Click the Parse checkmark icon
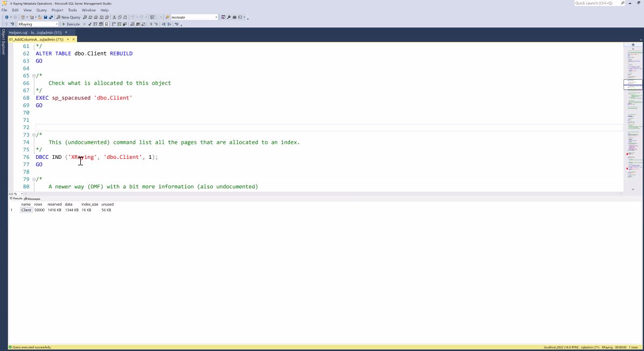 [90, 24]
